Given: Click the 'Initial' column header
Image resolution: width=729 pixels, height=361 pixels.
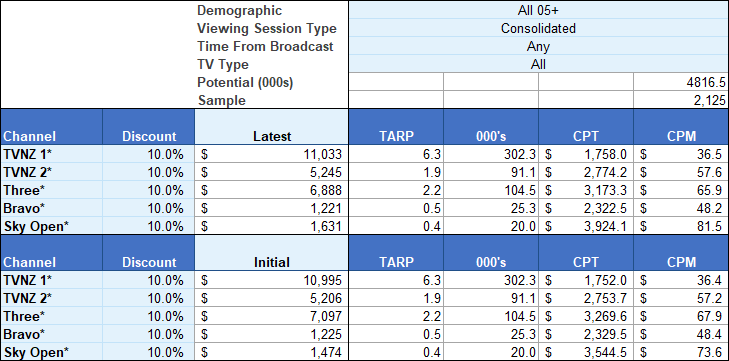Looking at the screenshot, I should 272,253.
